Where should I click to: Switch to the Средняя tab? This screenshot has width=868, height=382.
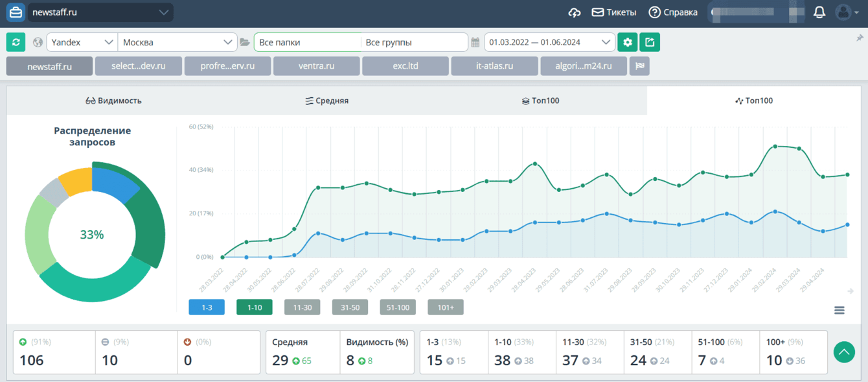pos(327,101)
